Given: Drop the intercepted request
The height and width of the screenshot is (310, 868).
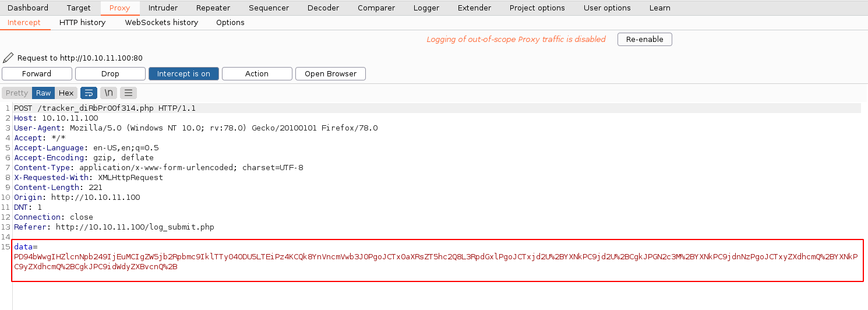Looking at the screenshot, I should 110,74.
